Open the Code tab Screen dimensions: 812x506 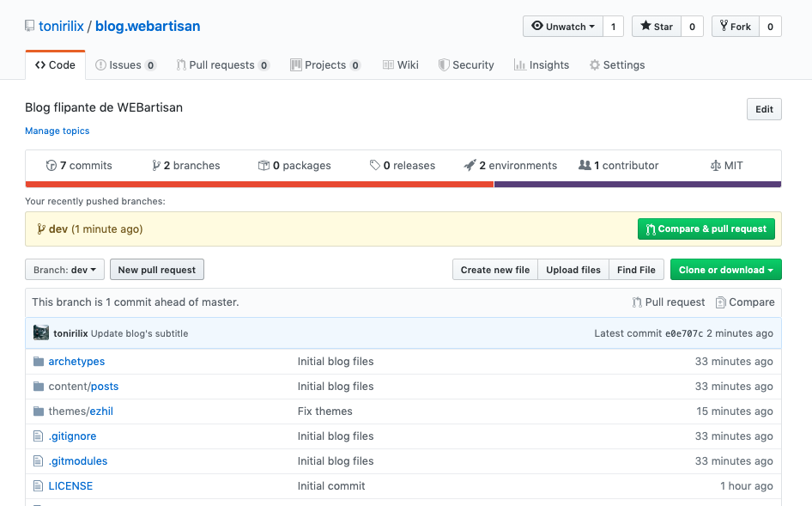pos(55,64)
